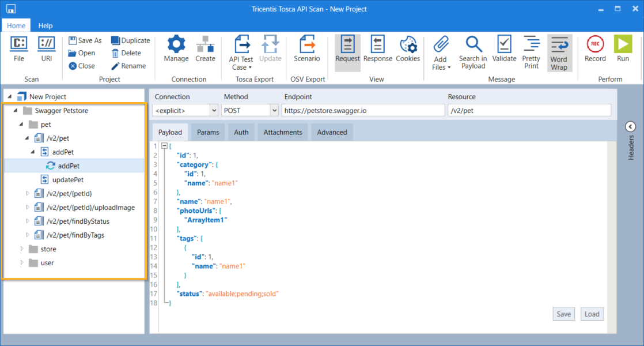644x346 pixels.
Task: Expand the store folder in tree
Action: tap(22, 249)
